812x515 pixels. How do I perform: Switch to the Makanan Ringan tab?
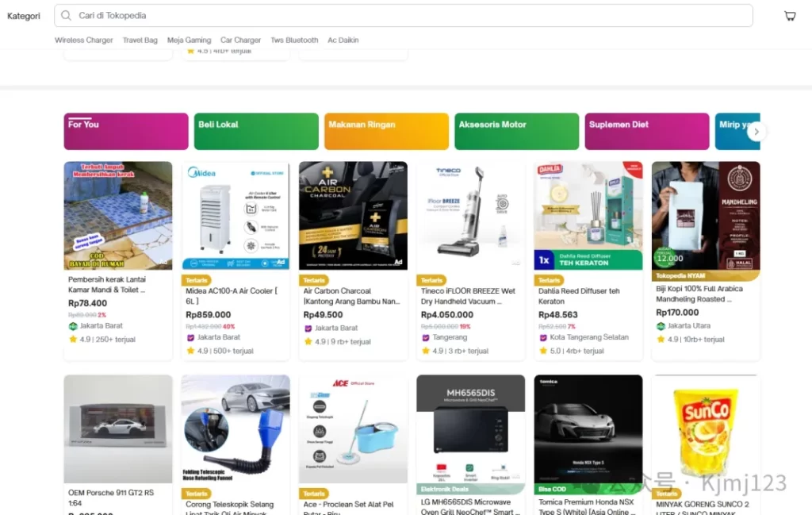pyautogui.click(x=386, y=132)
